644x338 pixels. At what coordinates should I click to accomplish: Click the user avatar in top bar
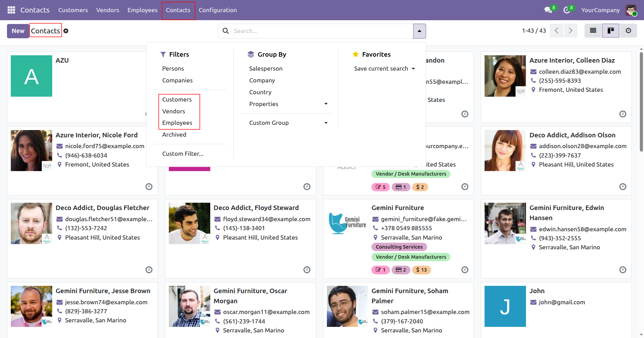pos(631,10)
